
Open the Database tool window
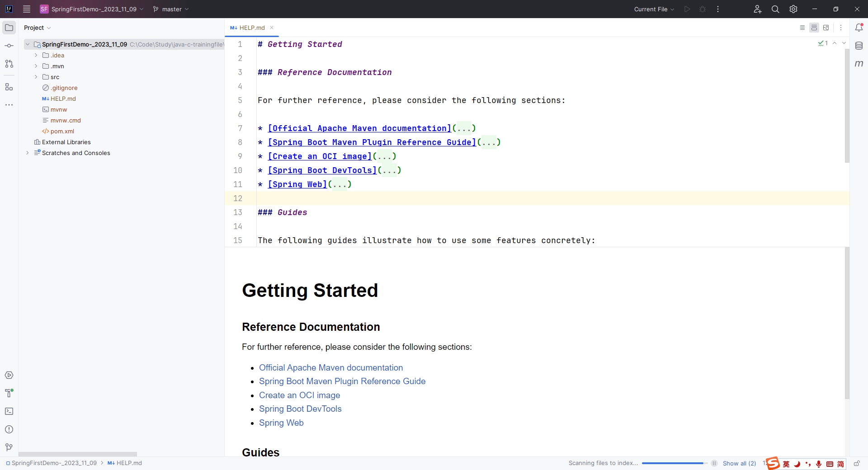859,46
